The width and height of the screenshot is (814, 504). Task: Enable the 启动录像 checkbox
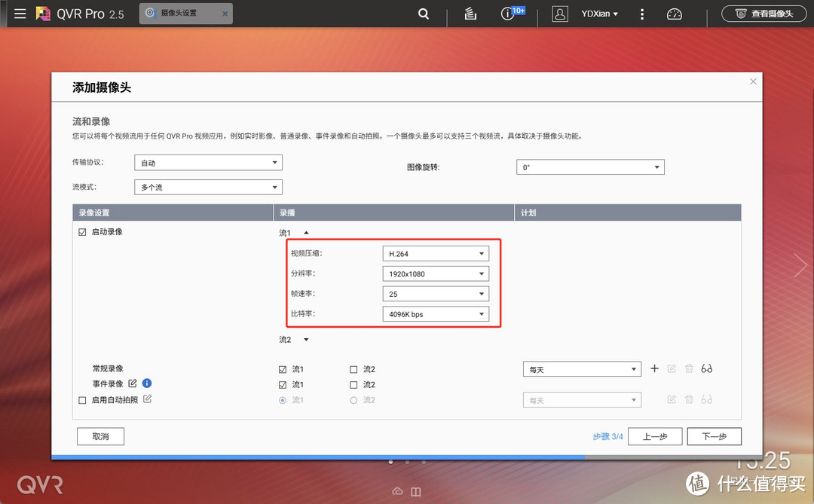click(x=82, y=231)
